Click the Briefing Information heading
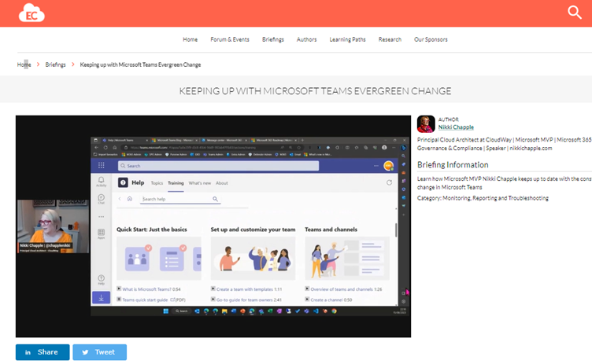The image size is (592, 364). pos(453,165)
